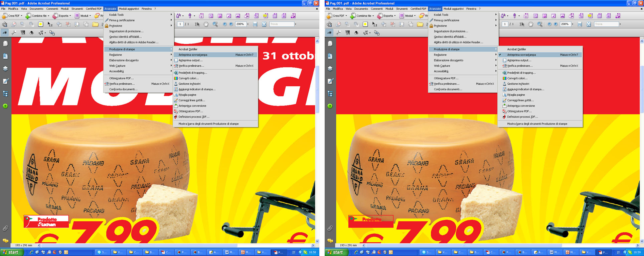Click Acrobat Distiller in left window submenu
The height and width of the screenshot is (256, 644).
pos(216,49)
